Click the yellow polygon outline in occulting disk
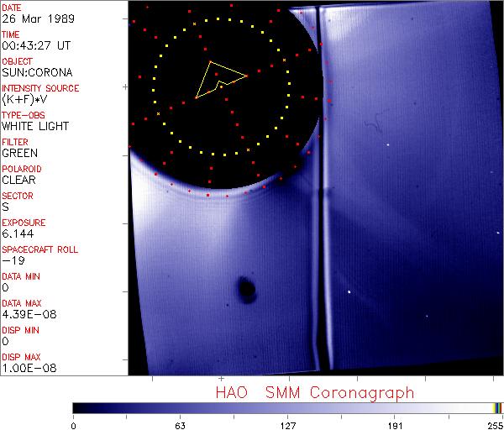 click(x=221, y=80)
